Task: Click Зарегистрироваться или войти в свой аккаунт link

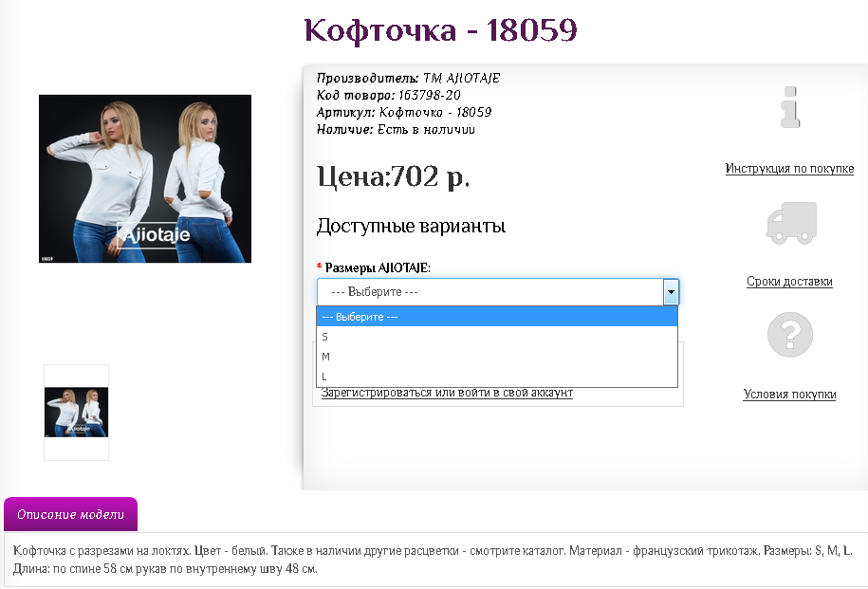Action: coord(447,393)
